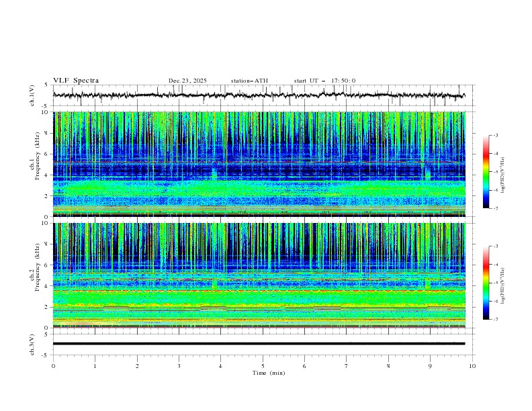Click the 'start UT = 17:50:0' text
Image resolution: width=532 pixels, height=411 pixels.
pyautogui.click(x=324, y=81)
